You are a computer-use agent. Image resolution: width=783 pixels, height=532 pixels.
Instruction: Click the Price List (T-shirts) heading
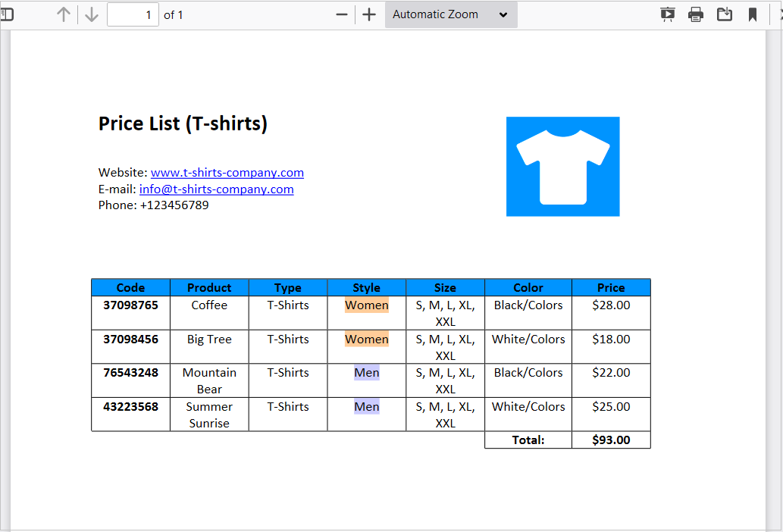183,124
